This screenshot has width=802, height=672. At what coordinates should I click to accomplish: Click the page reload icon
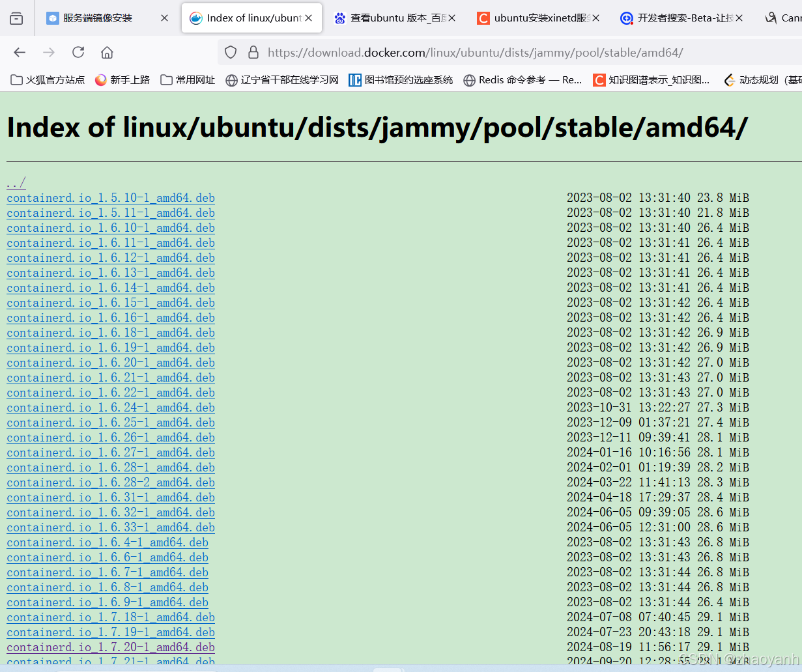click(78, 52)
